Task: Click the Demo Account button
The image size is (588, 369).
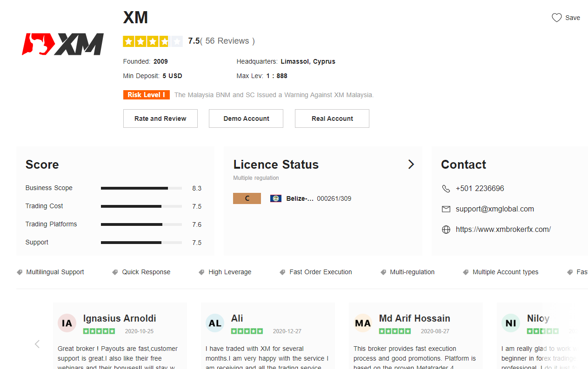Action: tap(246, 119)
